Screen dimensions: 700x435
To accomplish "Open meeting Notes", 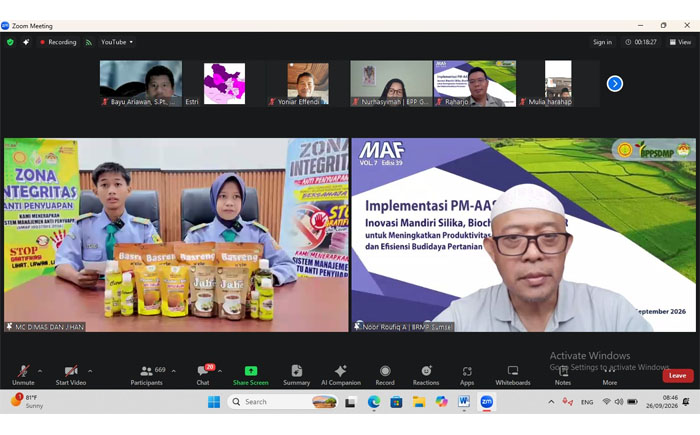I will point(563,375).
